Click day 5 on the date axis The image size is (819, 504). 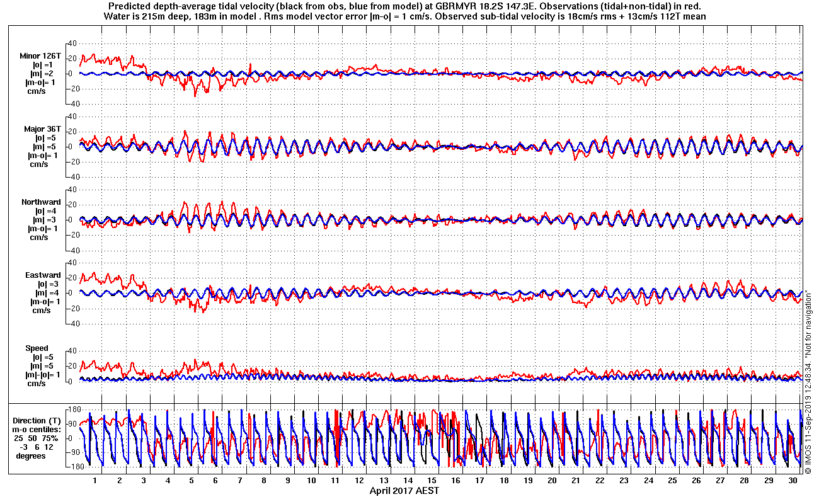coord(192,481)
